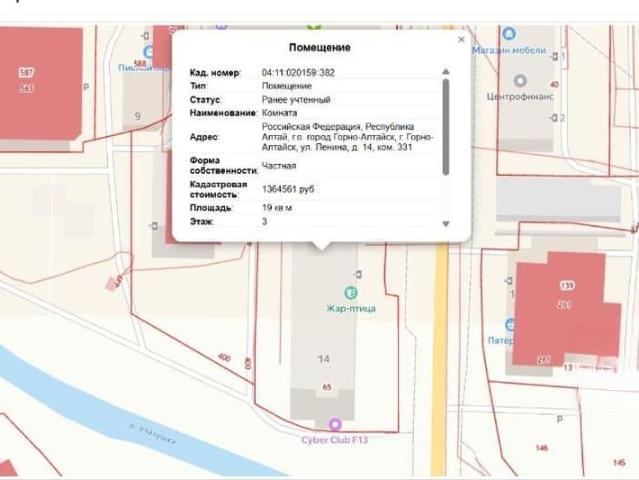This screenshot has width=639, height=480.
Task: Select the area value 19 кв м
Action: pyautogui.click(x=277, y=208)
